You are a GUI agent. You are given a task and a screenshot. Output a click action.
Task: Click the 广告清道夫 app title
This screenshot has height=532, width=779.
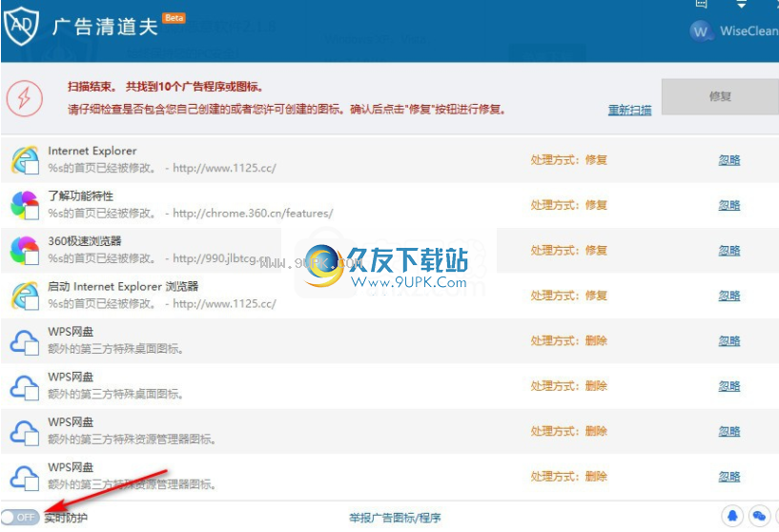(x=105, y=27)
